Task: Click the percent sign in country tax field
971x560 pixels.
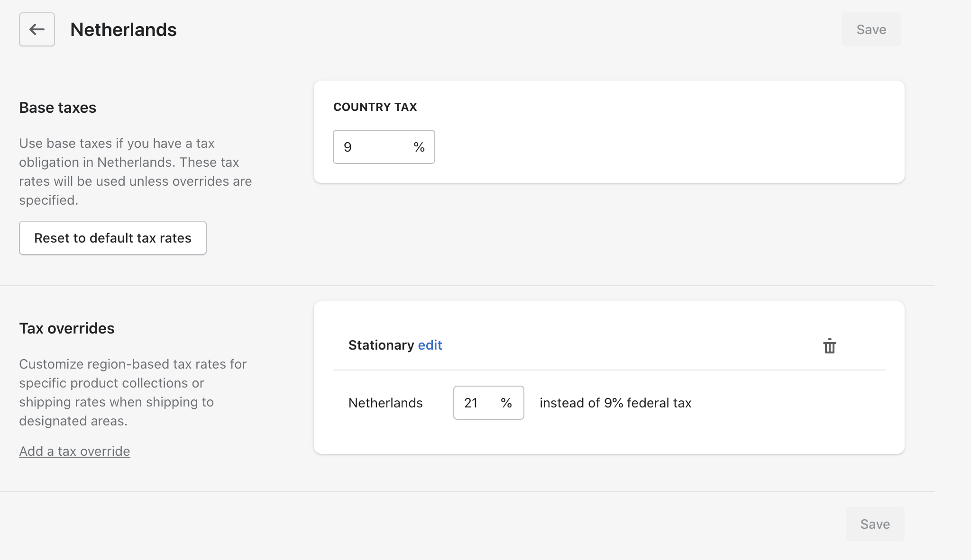Action: tap(419, 147)
